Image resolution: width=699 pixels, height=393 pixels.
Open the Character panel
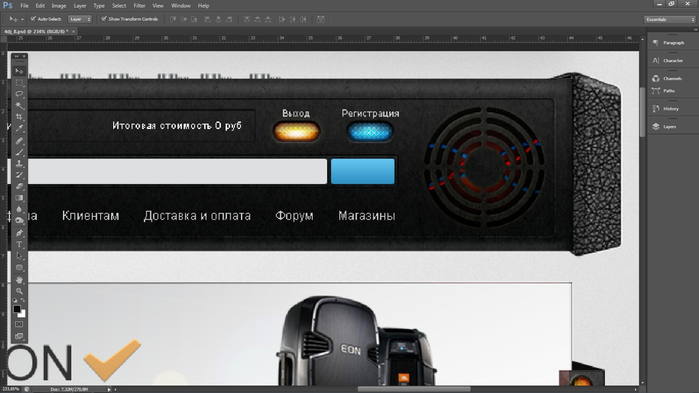pyautogui.click(x=668, y=61)
